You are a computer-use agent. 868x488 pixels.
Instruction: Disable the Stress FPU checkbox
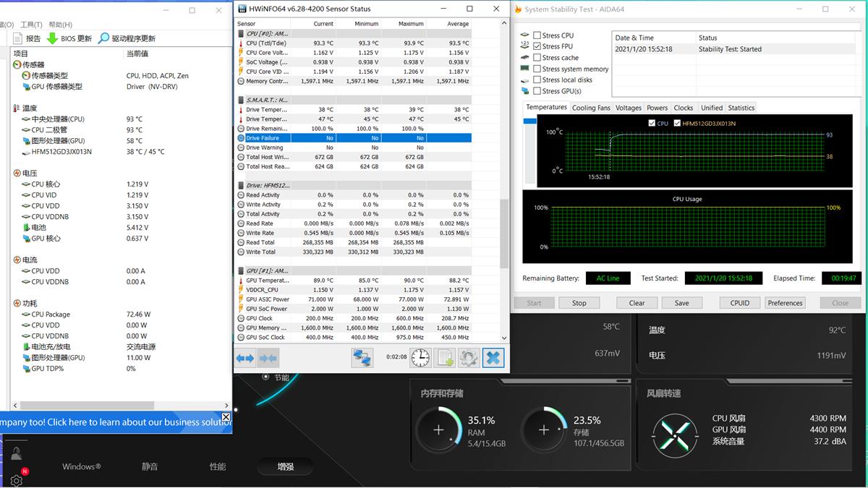point(537,46)
